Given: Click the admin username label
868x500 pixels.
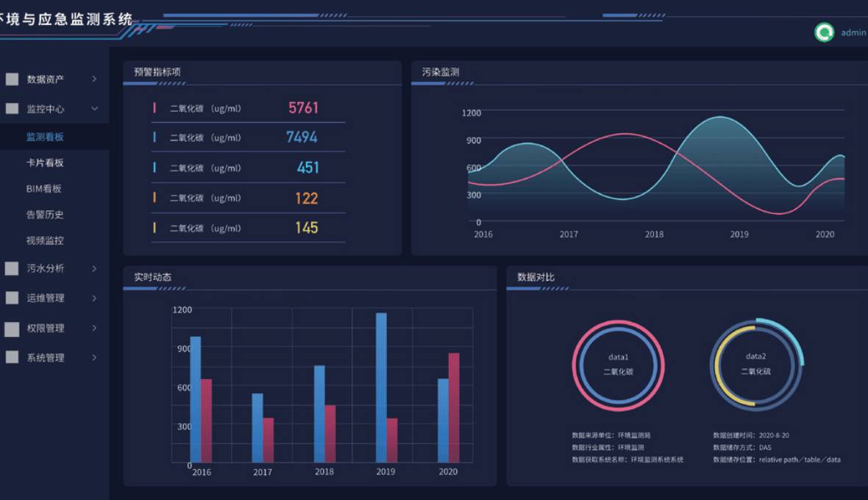Looking at the screenshot, I should tap(853, 32).
